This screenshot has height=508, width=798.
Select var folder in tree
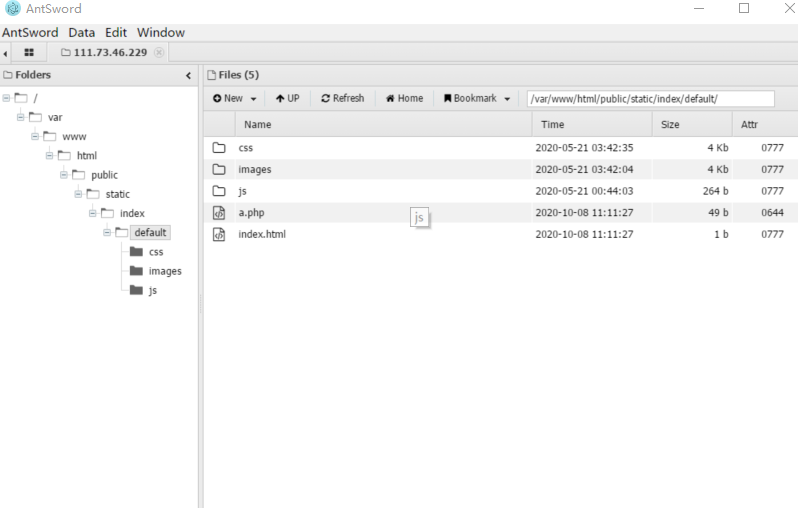click(55, 118)
